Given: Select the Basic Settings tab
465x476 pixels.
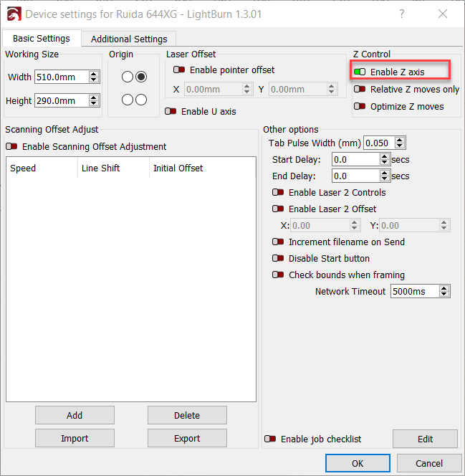Looking at the screenshot, I should click(42, 39).
